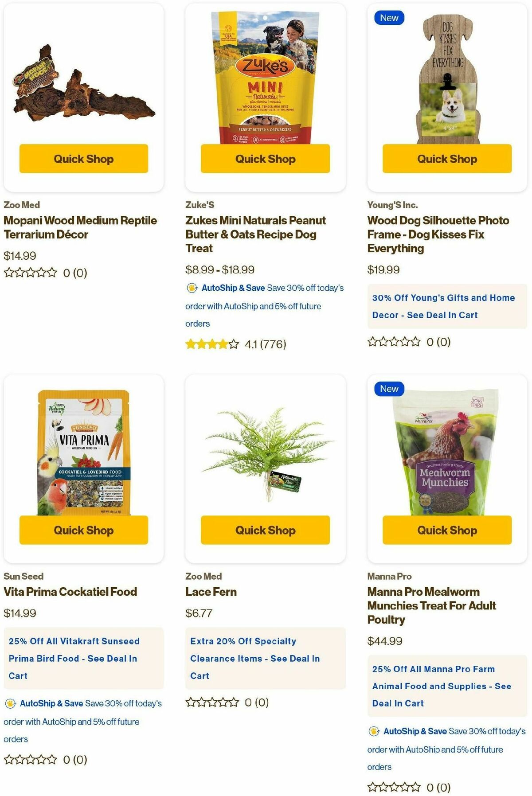
Task: Quick Shop the Dog Kisses photo frame
Action: pyautogui.click(x=447, y=159)
